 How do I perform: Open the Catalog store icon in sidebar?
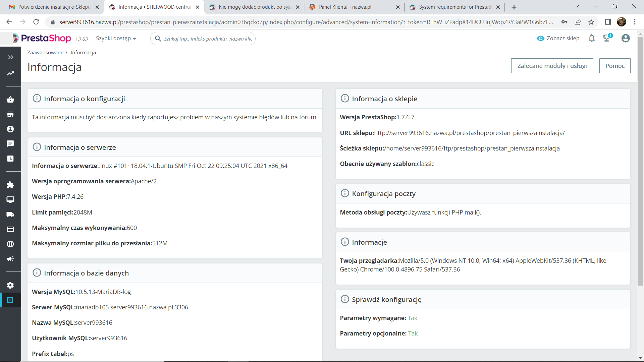point(10,114)
